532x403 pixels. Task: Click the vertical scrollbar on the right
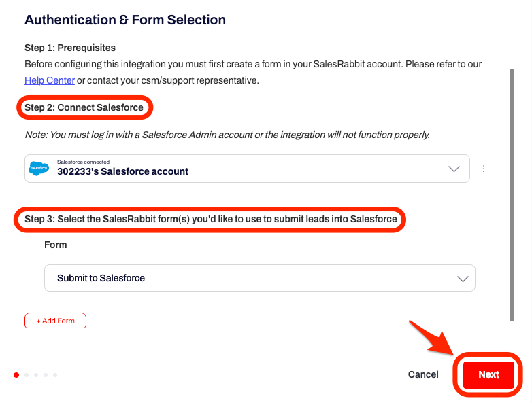[512, 195]
